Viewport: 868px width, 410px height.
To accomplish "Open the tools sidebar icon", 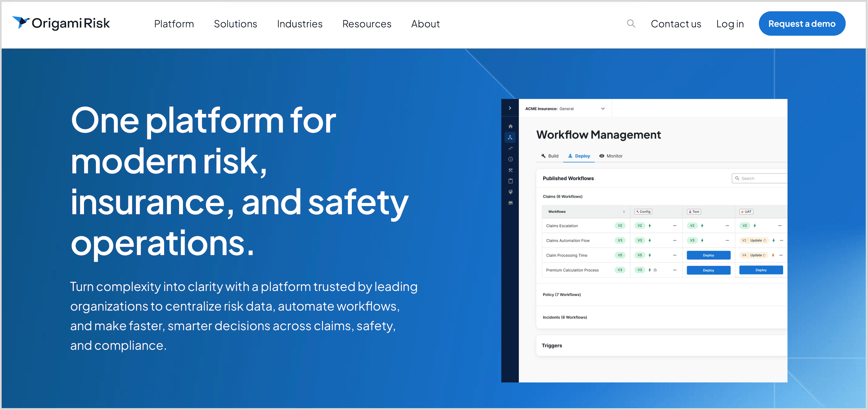I will pyautogui.click(x=510, y=170).
